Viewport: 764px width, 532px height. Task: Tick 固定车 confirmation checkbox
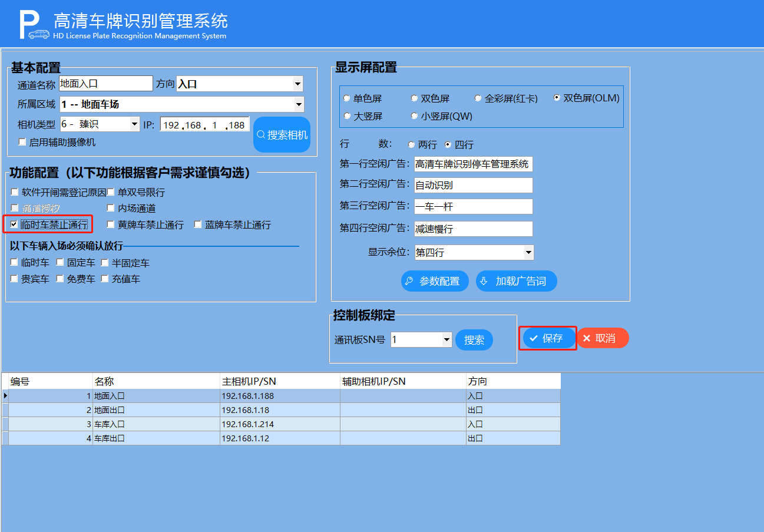pos(60,262)
